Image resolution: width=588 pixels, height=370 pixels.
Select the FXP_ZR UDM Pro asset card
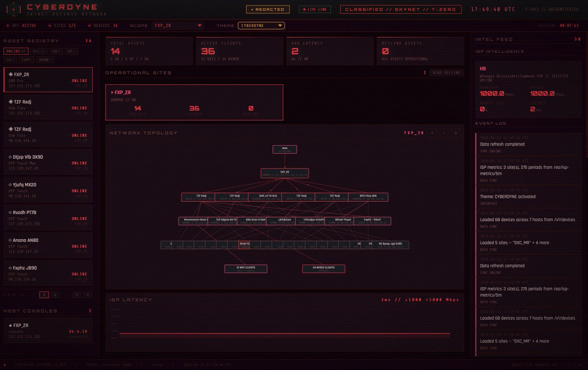pos(48,79)
